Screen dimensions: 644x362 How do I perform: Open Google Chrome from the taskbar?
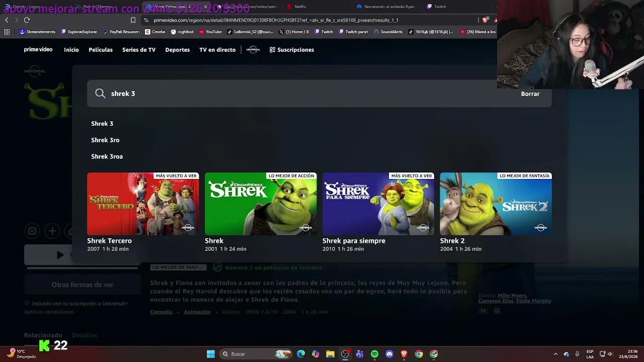(419, 354)
